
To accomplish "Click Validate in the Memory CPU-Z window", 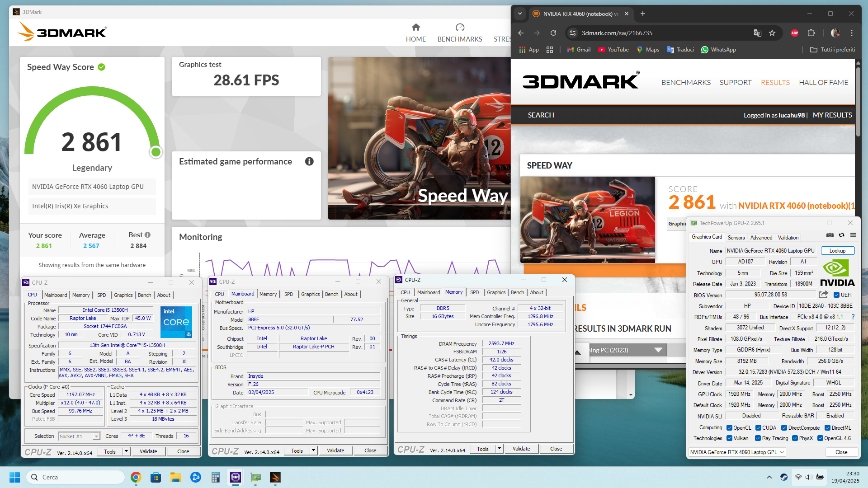I will pyautogui.click(x=521, y=449).
